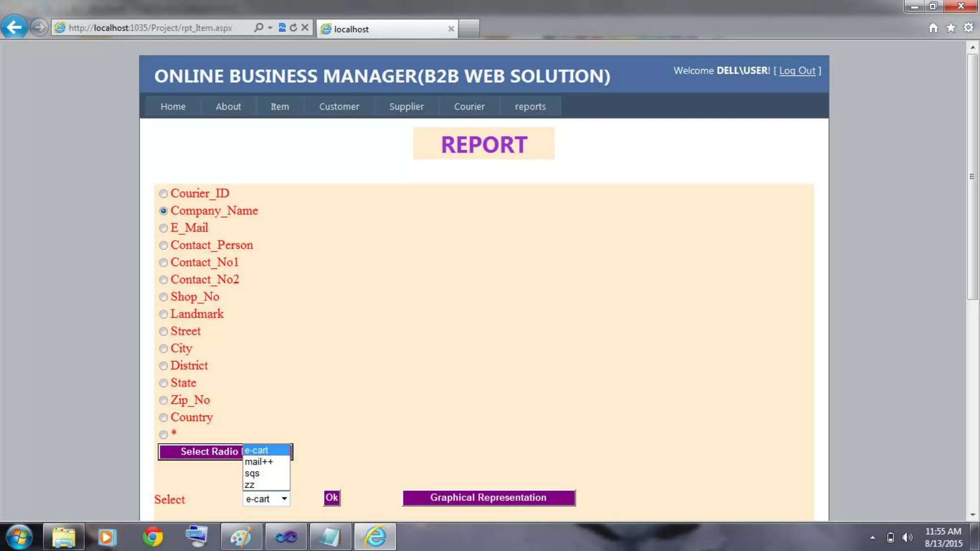Click the Log Out link

(797, 71)
